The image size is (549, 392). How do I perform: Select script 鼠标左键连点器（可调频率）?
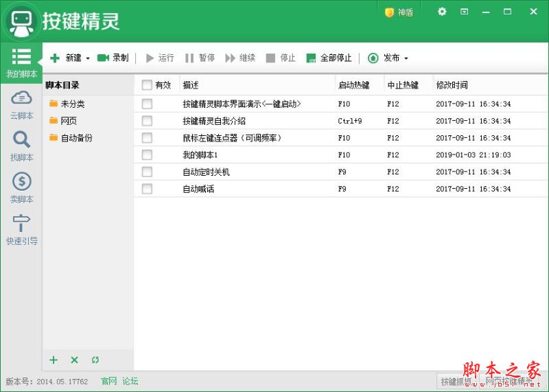pos(232,138)
